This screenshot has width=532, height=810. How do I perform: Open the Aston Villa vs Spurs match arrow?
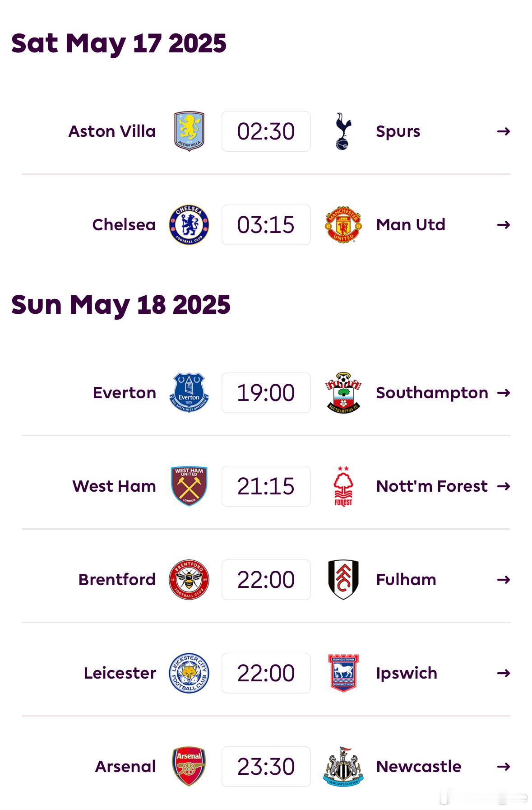tap(504, 131)
